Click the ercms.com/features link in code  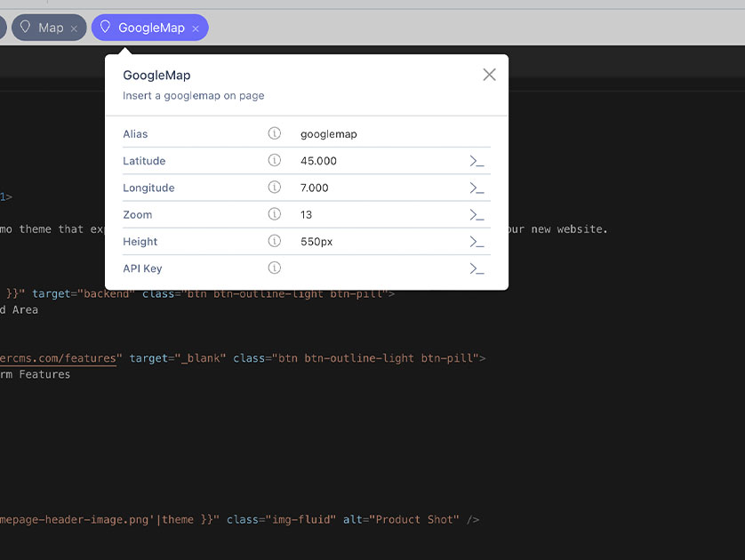(58, 358)
